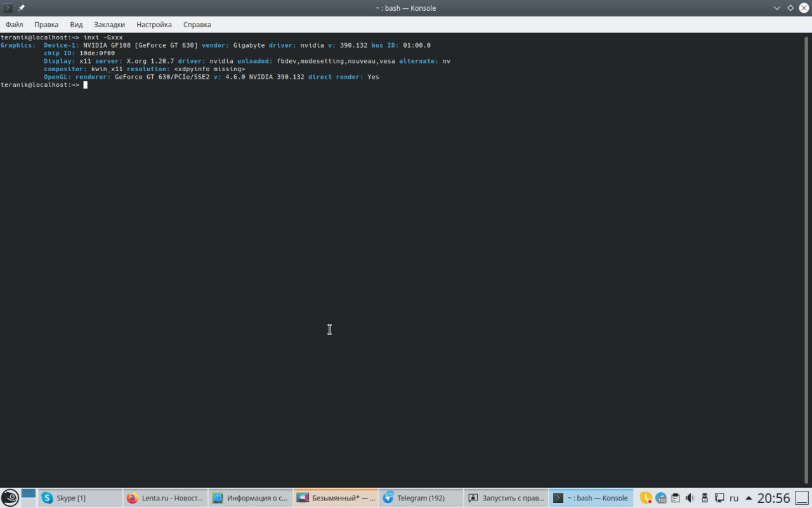Open the volume control tray icon
The width and height of the screenshot is (812, 508).
690,498
